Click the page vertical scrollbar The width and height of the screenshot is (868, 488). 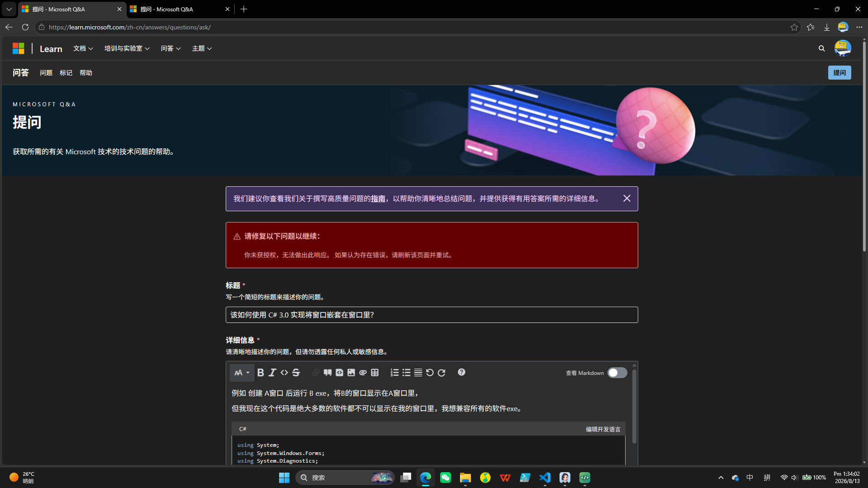(x=864, y=147)
